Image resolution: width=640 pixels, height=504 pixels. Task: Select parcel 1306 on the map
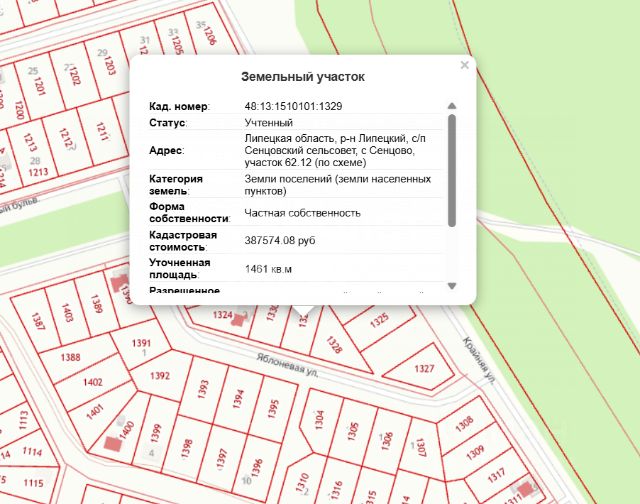(x=387, y=441)
